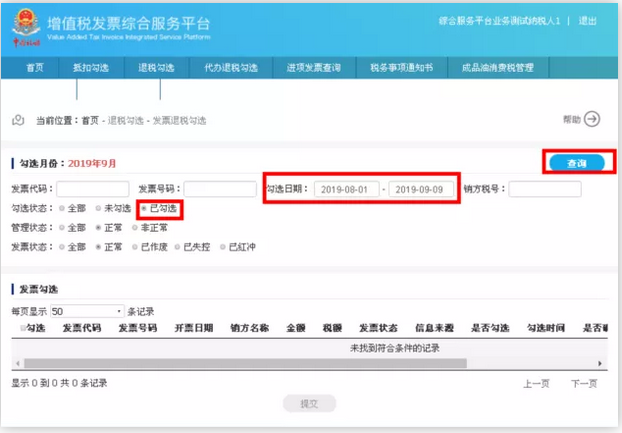Select 未勾选 radio in 勾选状态
The image size is (622, 433).
click(x=99, y=208)
